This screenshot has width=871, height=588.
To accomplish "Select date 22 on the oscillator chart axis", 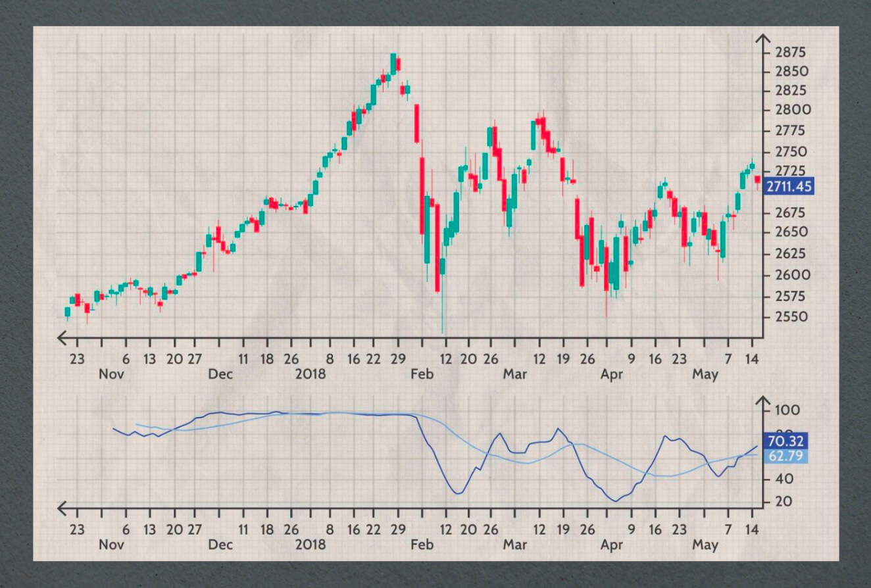I will [x=373, y=529].
